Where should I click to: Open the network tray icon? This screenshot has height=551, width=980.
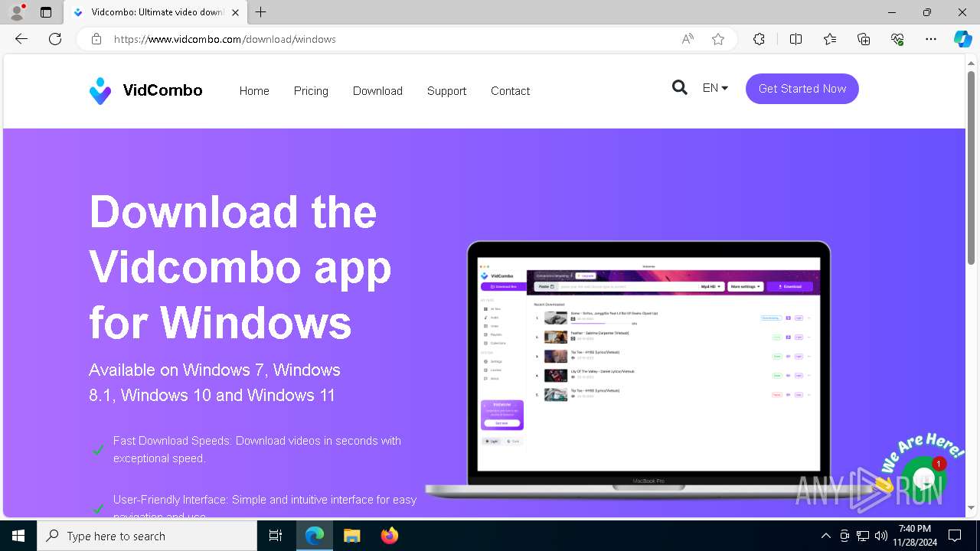click(863, 536)
